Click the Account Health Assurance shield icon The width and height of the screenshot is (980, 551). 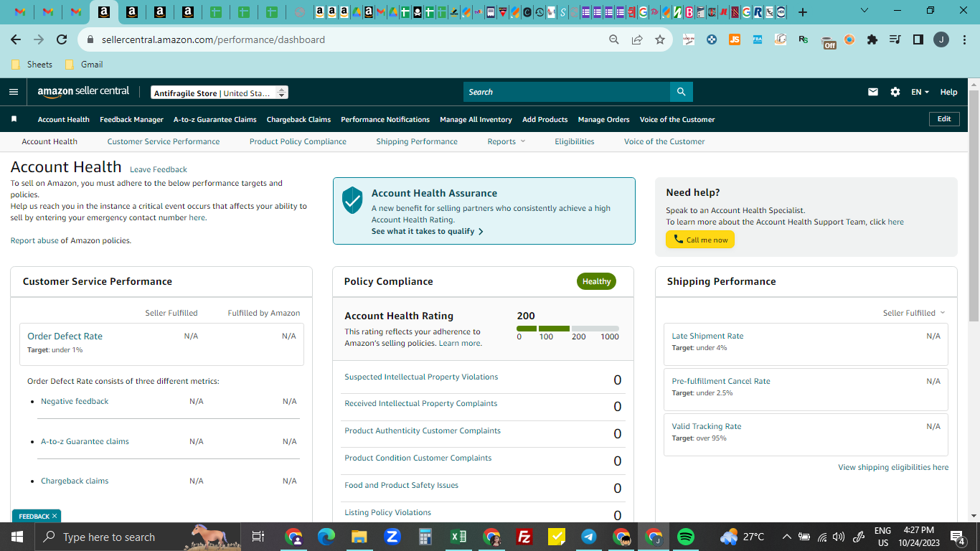pyautogui.click(x=352, y=200)
